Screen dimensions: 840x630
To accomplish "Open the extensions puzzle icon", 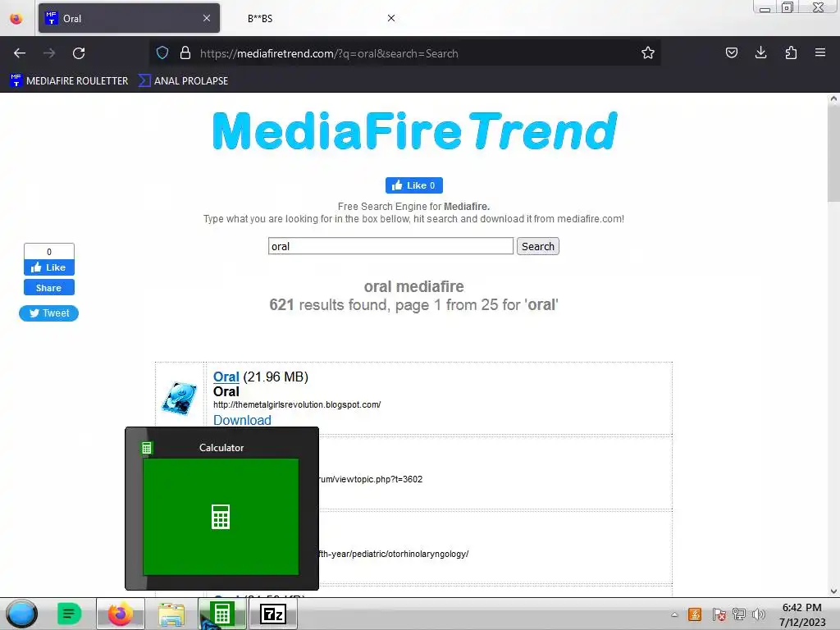I will click(x=791, y=53).
